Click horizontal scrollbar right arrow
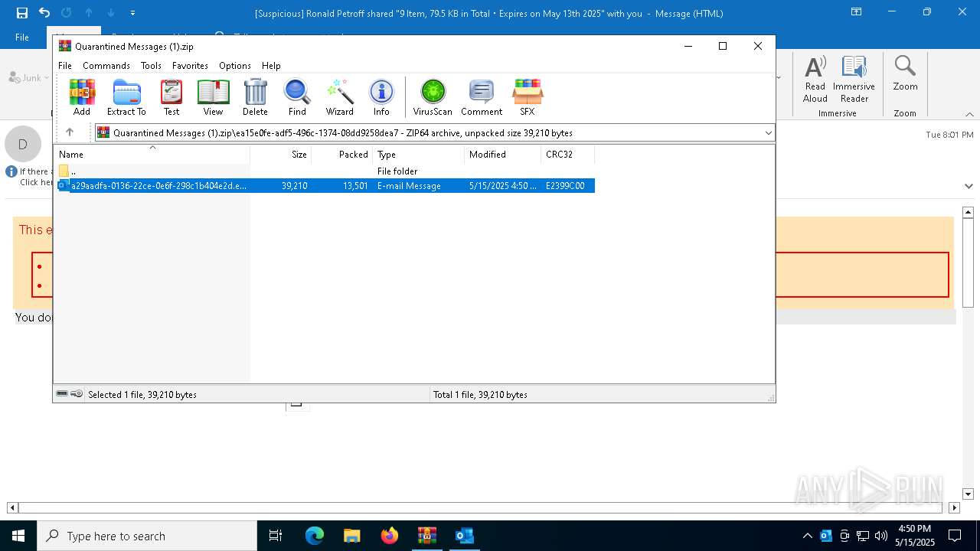This screenshot has height=551, width=980. coord(954,507)
